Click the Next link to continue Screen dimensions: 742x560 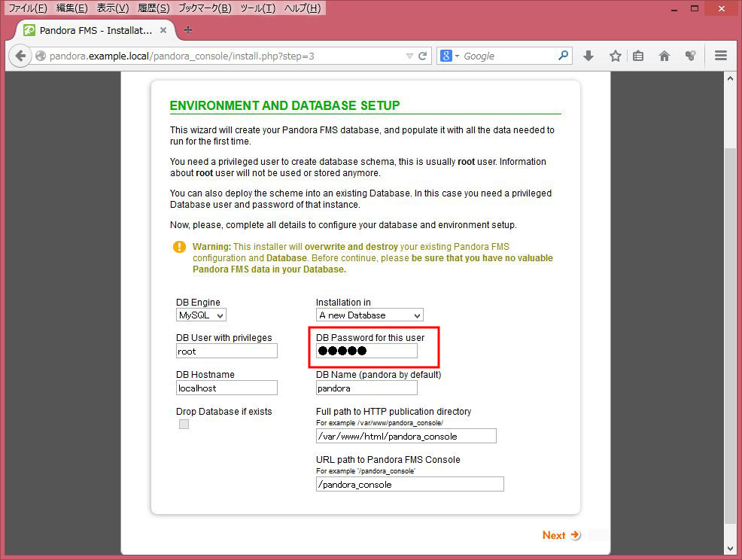[x=554, y=535]
